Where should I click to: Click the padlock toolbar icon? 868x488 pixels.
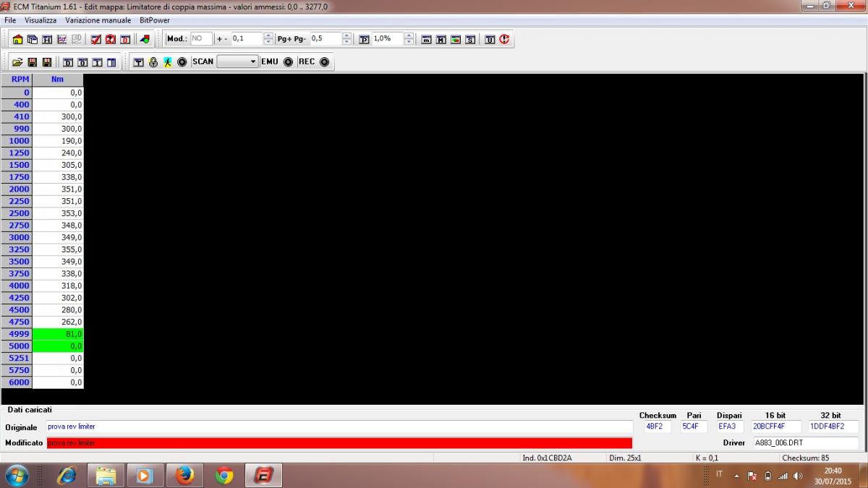153,62
